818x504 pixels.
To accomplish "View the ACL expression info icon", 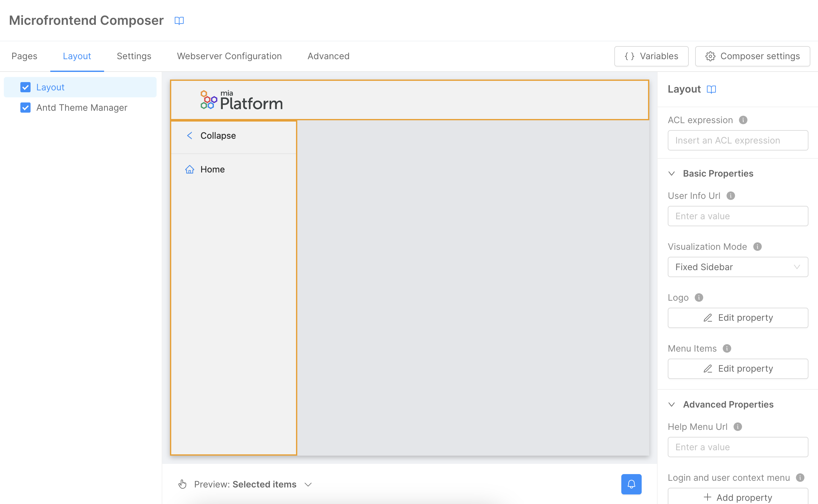I will point(743,120).
